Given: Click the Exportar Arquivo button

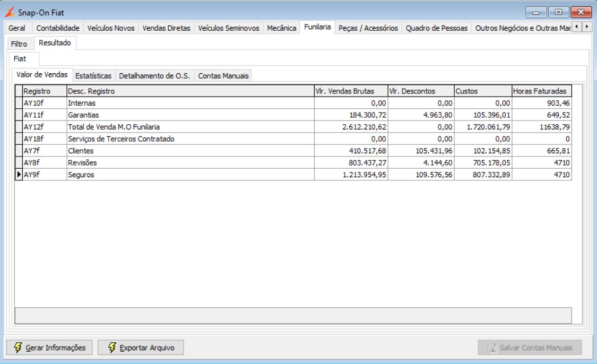Looking at the screenshot, I should click(x=141, y=347).
